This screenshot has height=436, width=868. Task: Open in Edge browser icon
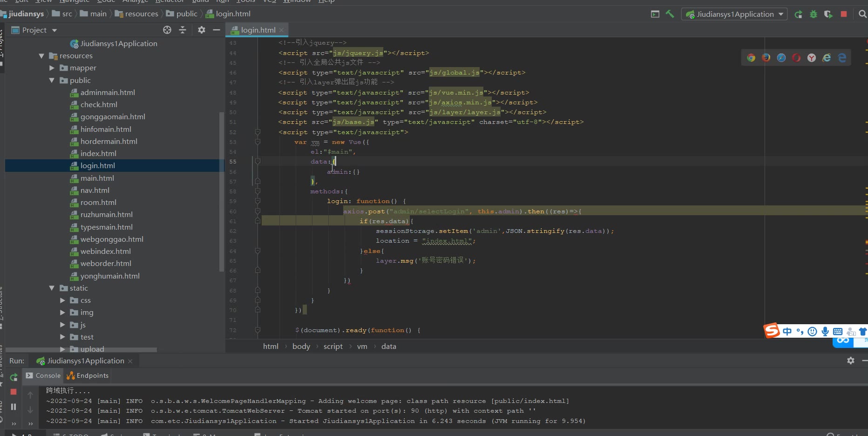842,58
